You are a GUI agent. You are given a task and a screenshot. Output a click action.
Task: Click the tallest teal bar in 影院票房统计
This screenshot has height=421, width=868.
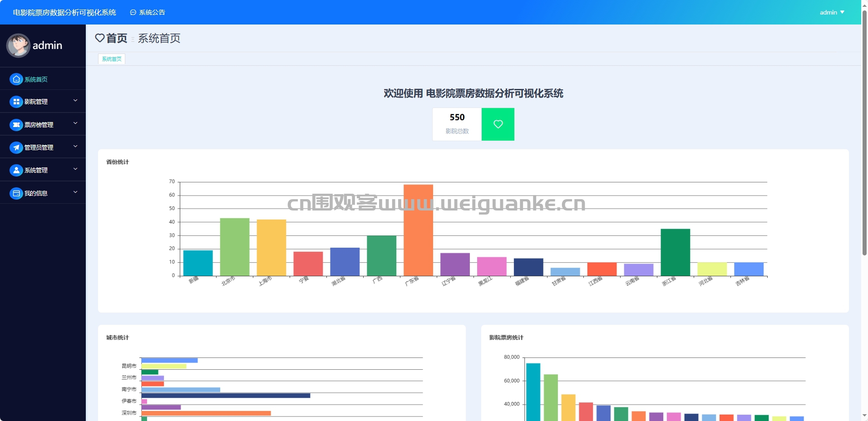[x=533, y=392]
